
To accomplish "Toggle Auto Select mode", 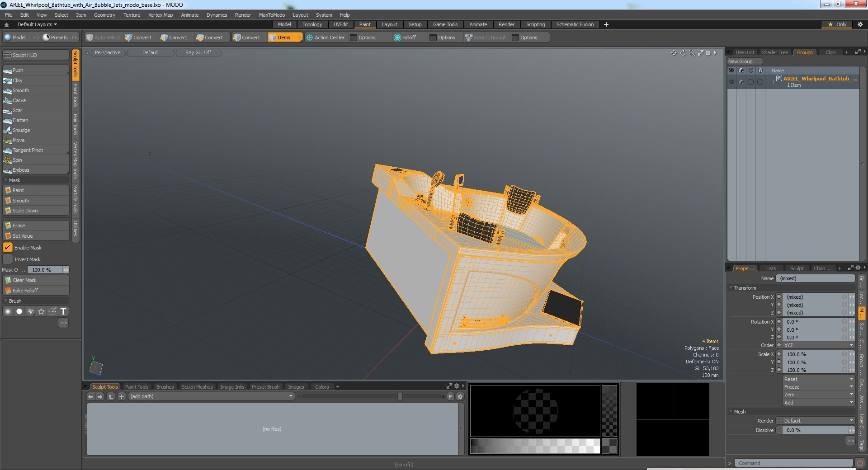I will (x=103, y=38).
